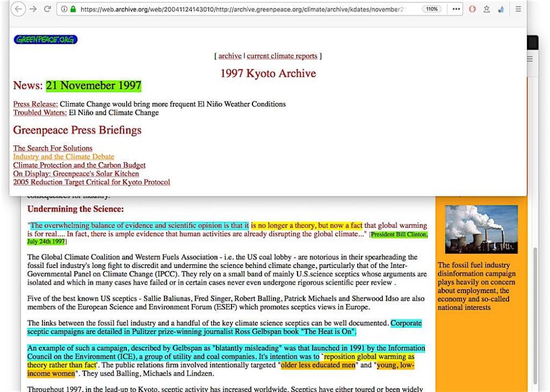
Task: Click the browser Back arrow button
Action: pos(19,9)
